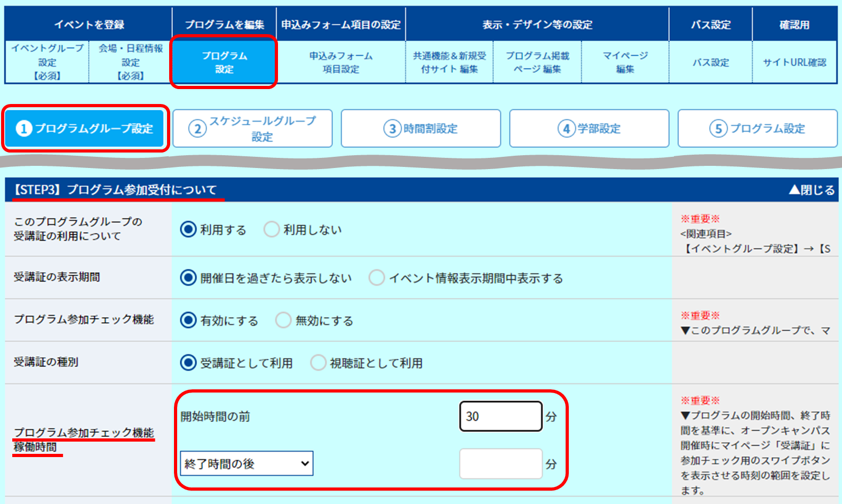The width and height of the screenshot is (842, 504).
Task: Click the 申込みフォーム項目の設定 header
Action: pos(341,25)
